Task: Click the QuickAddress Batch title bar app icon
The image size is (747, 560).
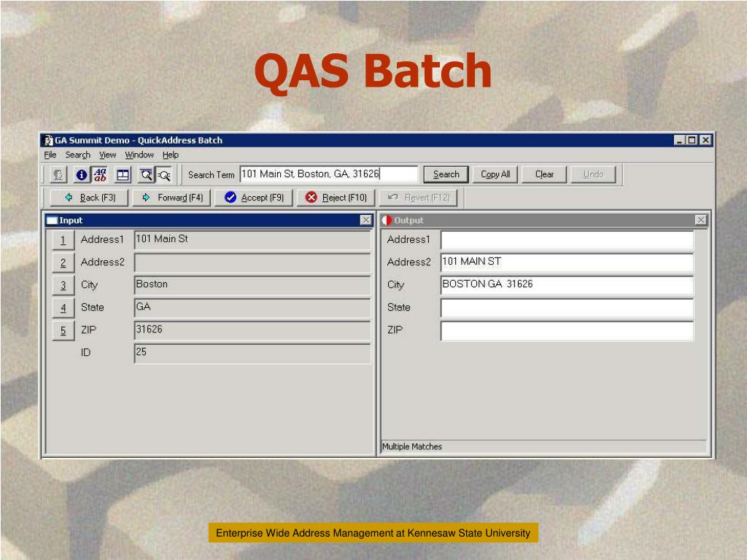Action: coord(48,140)
